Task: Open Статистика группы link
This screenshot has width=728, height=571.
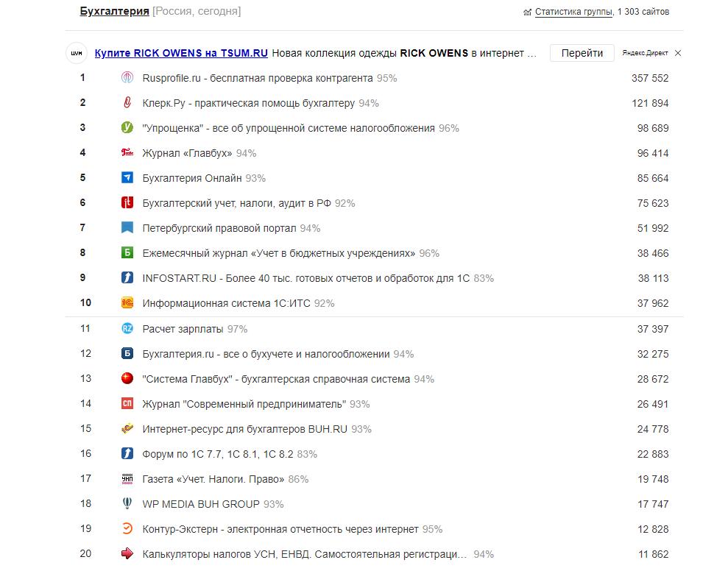Action: (x=574, y=12)
